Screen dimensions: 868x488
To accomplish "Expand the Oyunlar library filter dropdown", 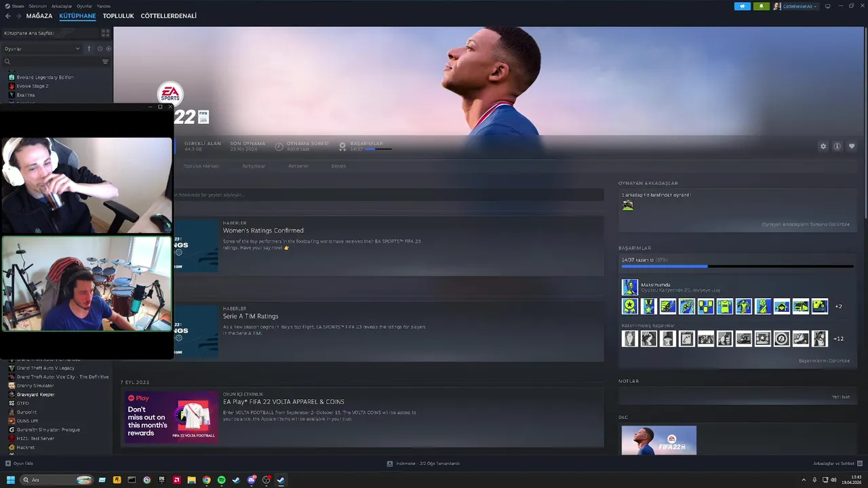I will click(42, 49).
